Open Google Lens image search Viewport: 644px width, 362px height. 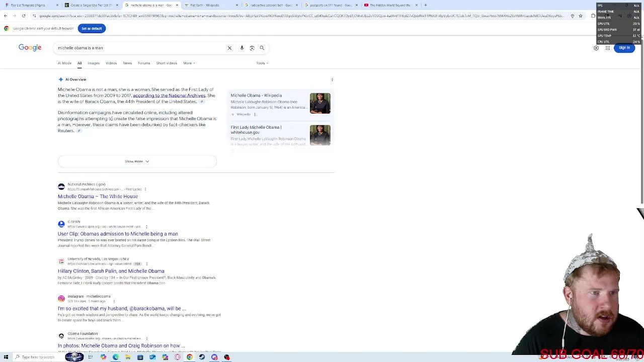coord(252,48)
